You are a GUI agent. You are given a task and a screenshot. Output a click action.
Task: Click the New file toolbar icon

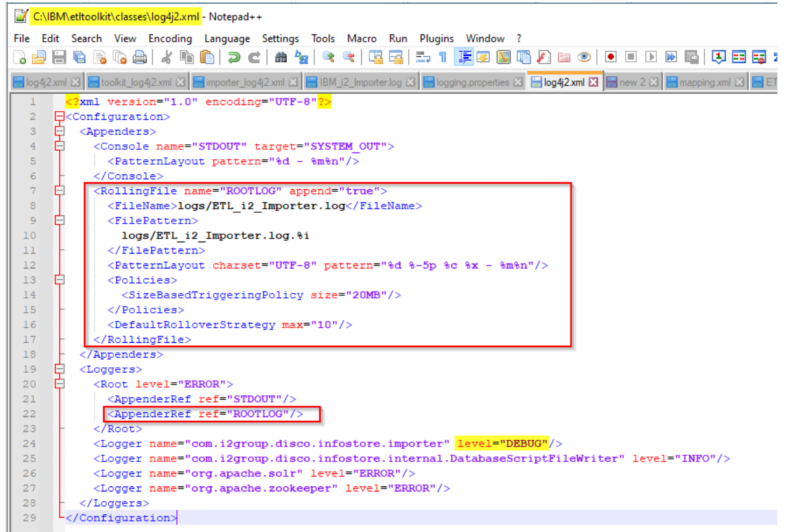click(x=20, y=57)
